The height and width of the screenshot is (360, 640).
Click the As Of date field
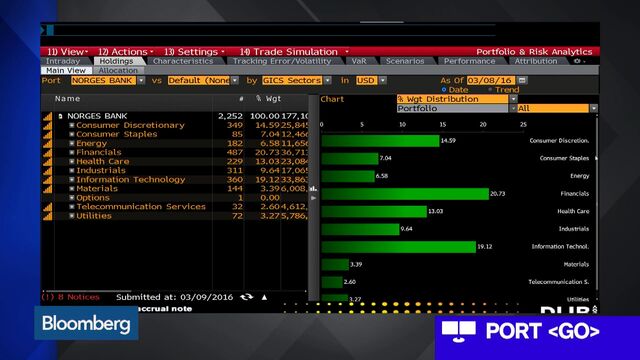[491, 80]
